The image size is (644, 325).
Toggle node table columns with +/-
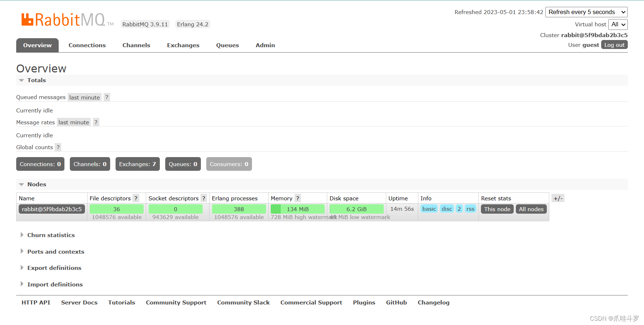[x=558, y=198]
